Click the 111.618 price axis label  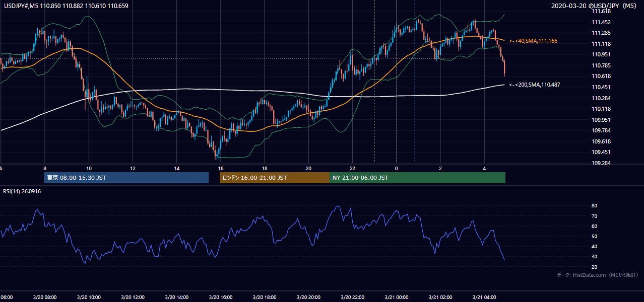click(601, 11)
